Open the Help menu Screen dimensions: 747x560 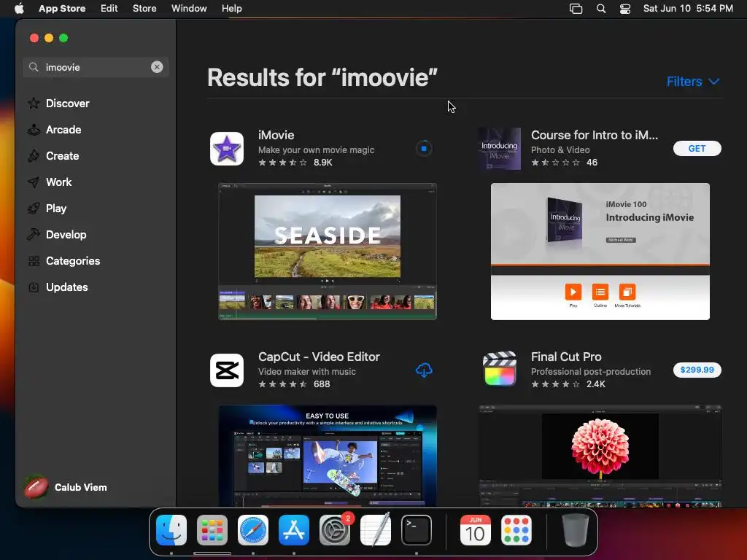coord(231,9)
